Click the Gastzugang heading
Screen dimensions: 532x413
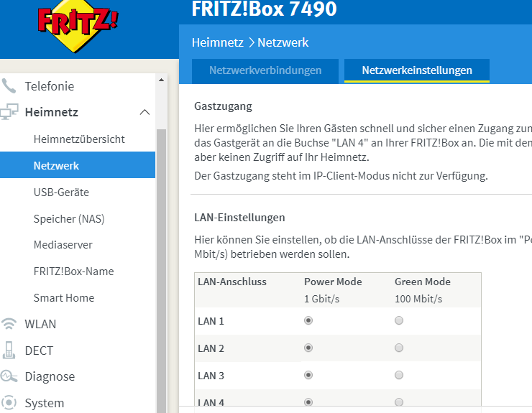223,106
